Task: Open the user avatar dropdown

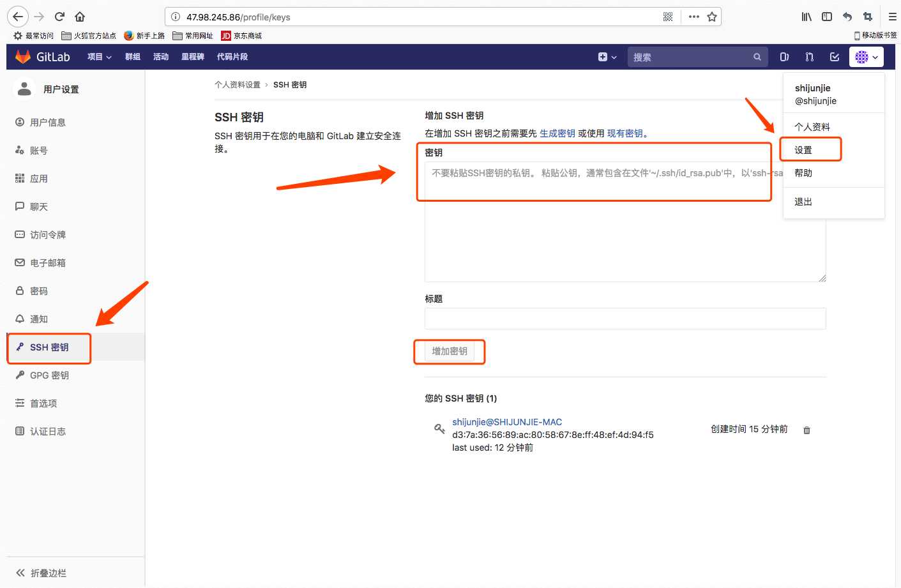Action: click(x=867, y=57)
